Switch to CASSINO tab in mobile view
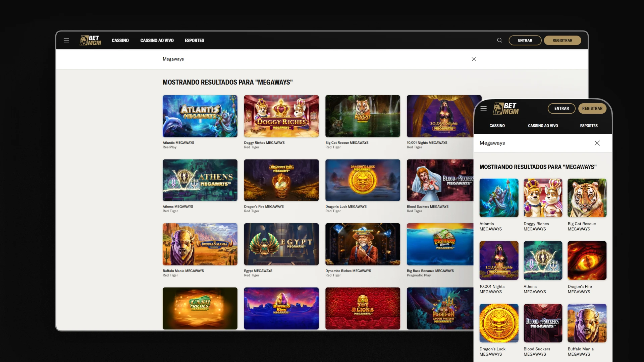The image size is (644, 362). pyautogui.click(x=497, y=126)
